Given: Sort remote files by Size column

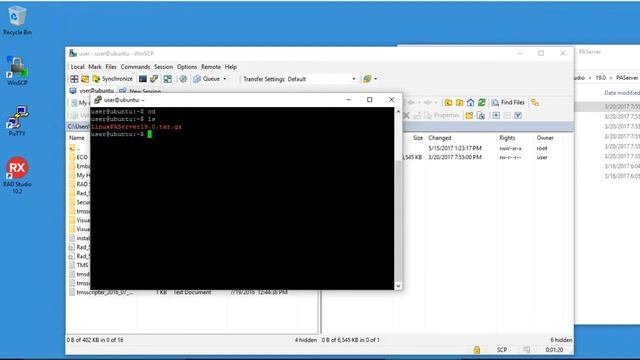Looking at the screenshot, I should click(418, 138).
